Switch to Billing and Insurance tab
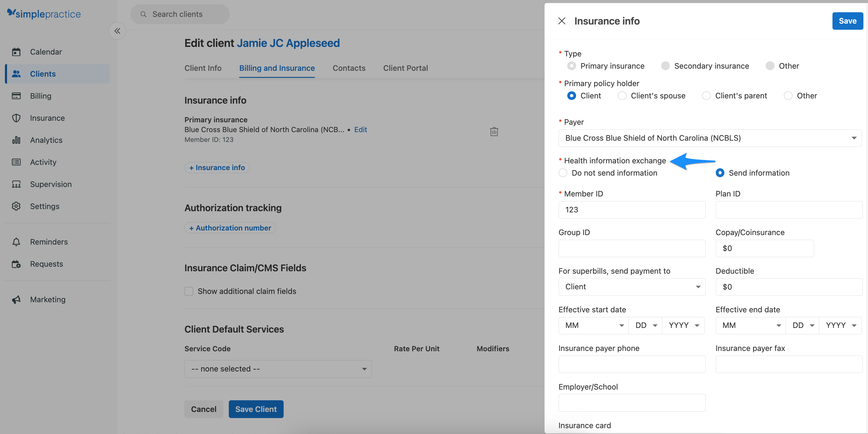Image resolution: width=868 pixels, height=434 pixels. pos(277,68)
